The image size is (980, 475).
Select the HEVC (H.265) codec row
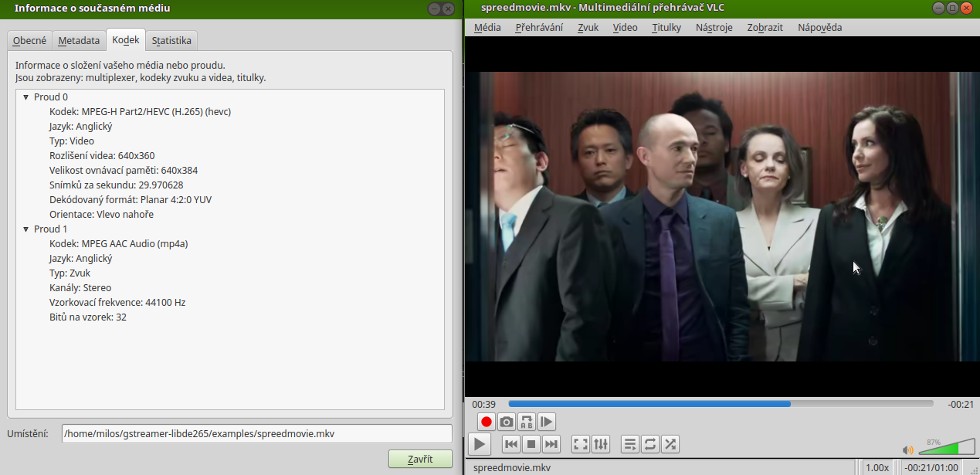(x=140, y=112)
